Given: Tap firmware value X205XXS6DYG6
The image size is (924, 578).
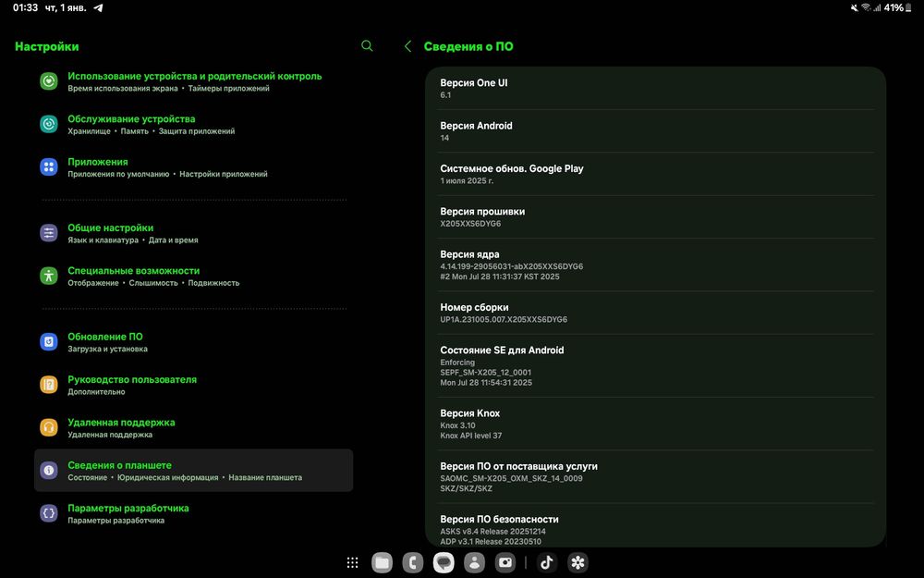Looking at the screenshot, I should 470,224.
